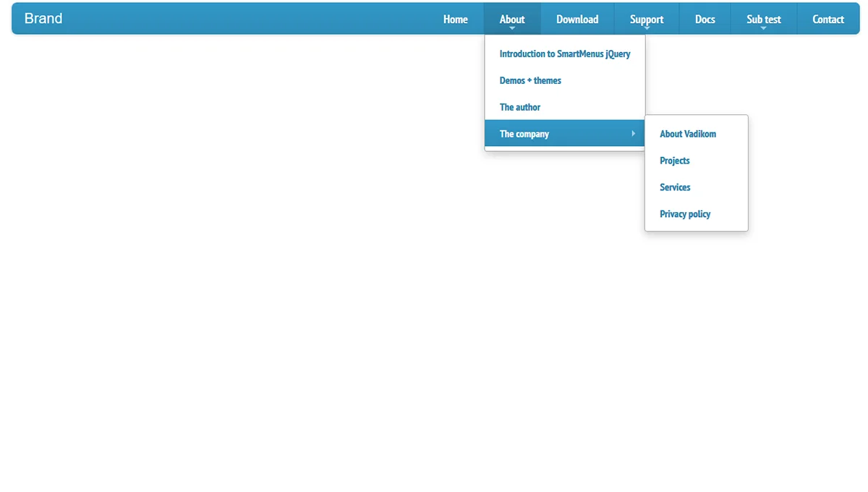Viewport: 868px width, 492px height.
Task: Open About Vadikom from the flyout
Action: pos(688,135)
